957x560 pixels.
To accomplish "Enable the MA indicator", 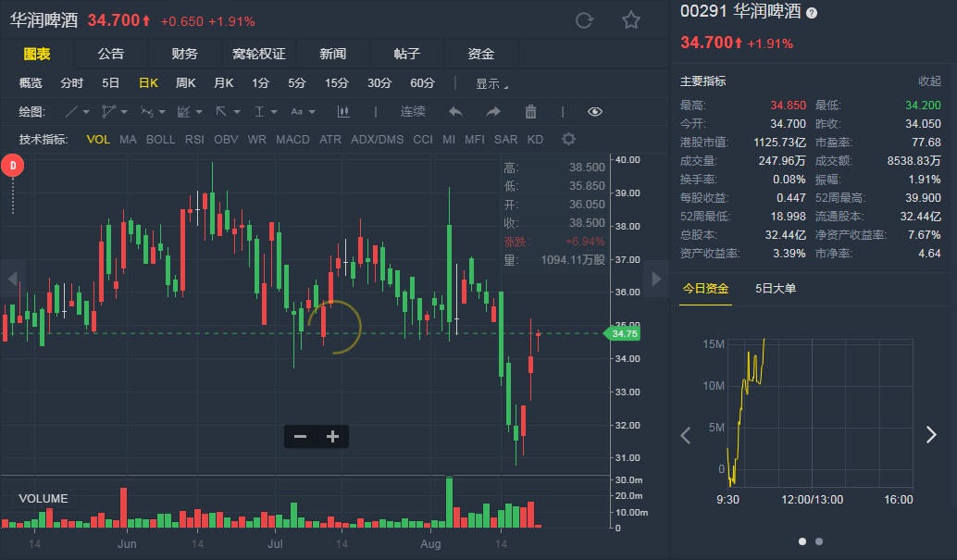I will pyautogui.click(x=128, y=139).
